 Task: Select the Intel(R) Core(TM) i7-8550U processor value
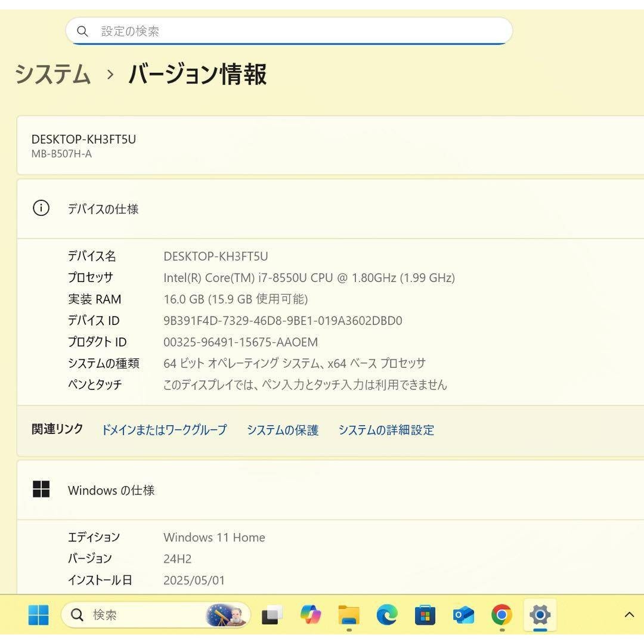(309, 278)
